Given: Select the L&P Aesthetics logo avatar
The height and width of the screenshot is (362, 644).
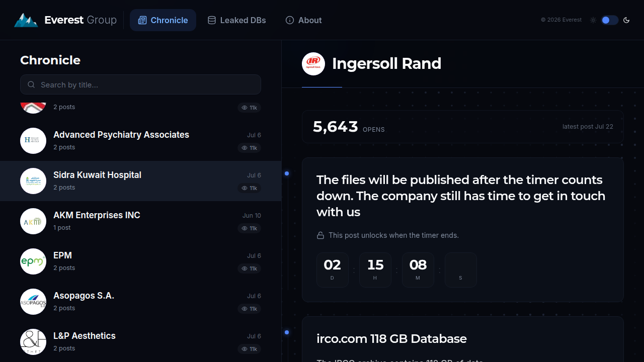Looking at the screenshot, I should click(33, 342).
